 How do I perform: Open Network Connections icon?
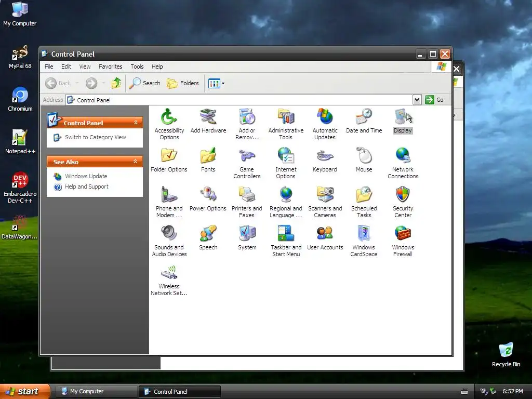pos(403,156)
